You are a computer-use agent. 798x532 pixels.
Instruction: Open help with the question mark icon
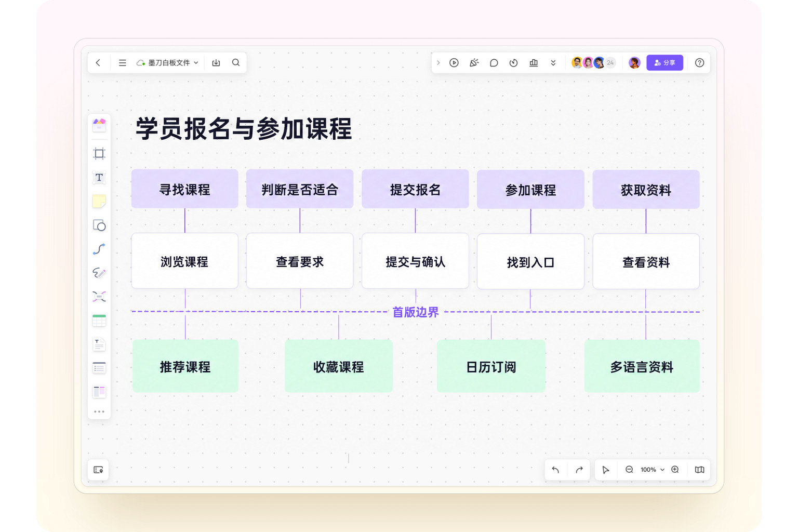(x=700, y=63)
